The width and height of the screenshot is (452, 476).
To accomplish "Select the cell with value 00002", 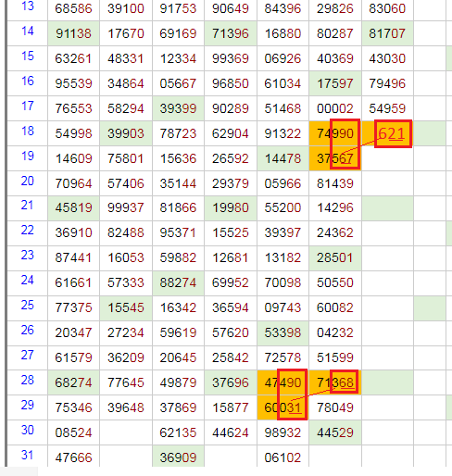I will [x=335, y=108].
